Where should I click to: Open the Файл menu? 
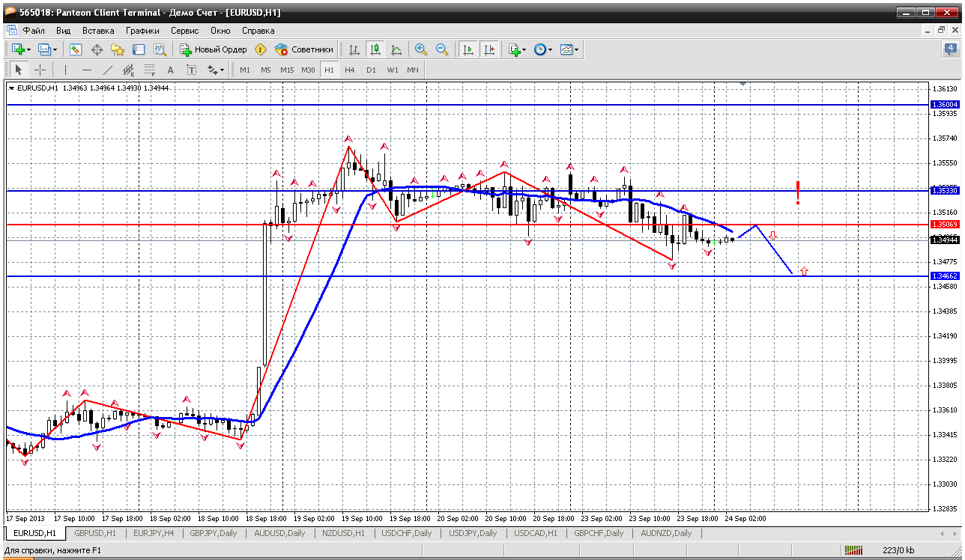(34, 31)
